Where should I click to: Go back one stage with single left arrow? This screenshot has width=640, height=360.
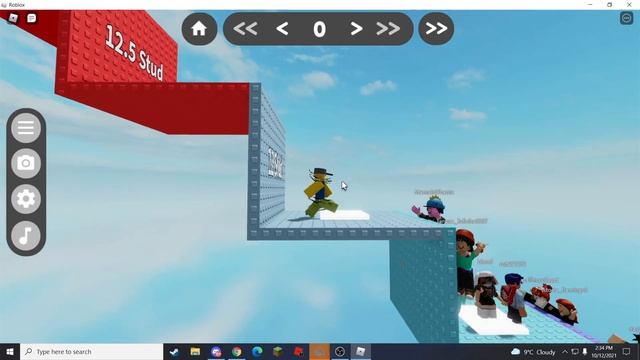282,29
